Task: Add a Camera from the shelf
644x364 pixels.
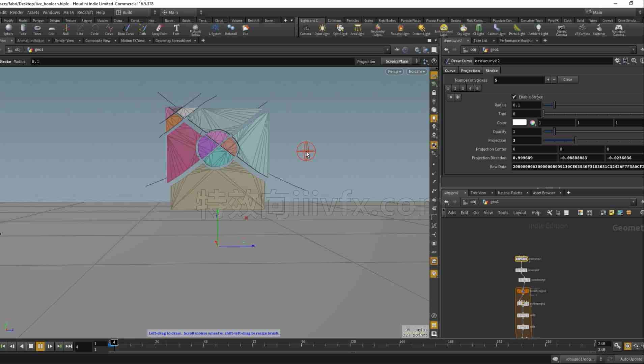Action: (305, 30)
